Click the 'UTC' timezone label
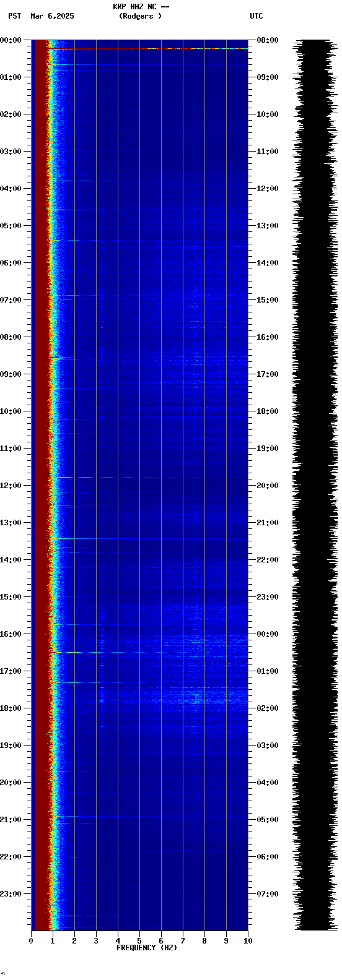This screenshot has height=980, width=342. click(256, 16)
